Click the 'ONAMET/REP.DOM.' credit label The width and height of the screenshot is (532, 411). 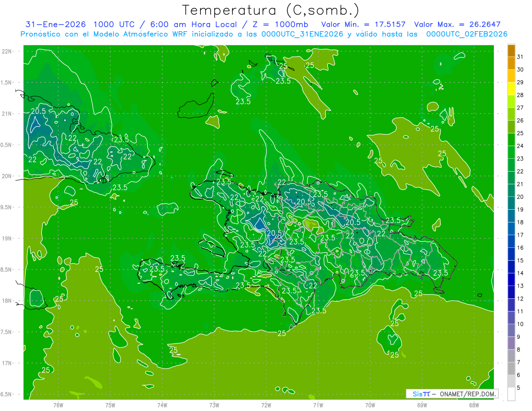pos(468,394)
